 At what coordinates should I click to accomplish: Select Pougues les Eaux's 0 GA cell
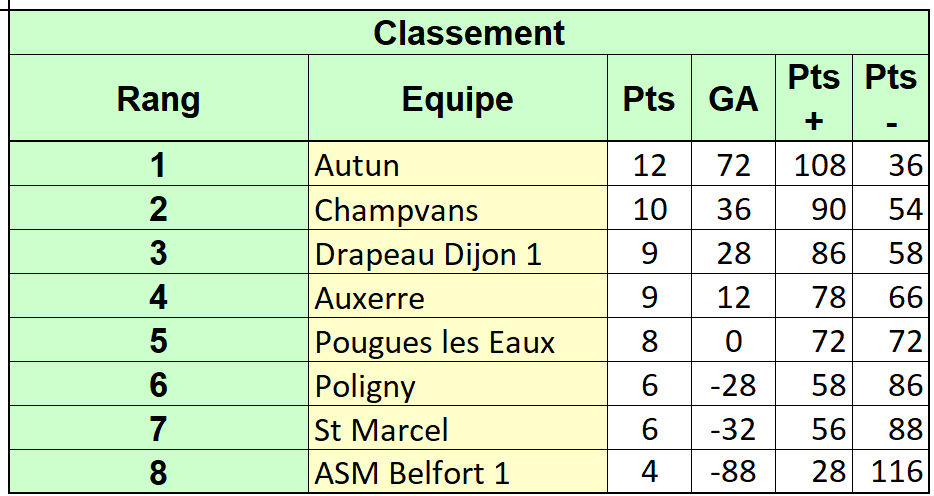click(733, 340)
